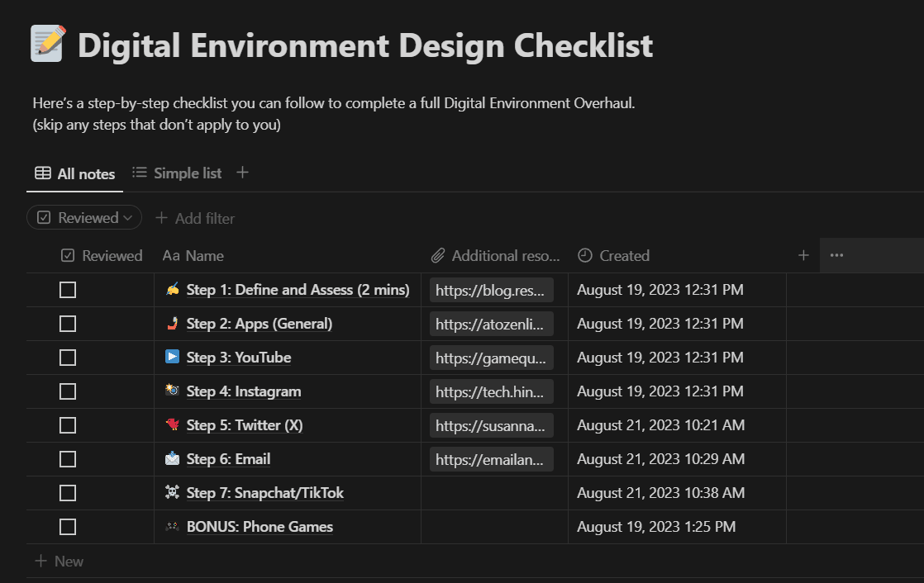
Task: Select the All notes view tab
Action: [x=75, y=173]
